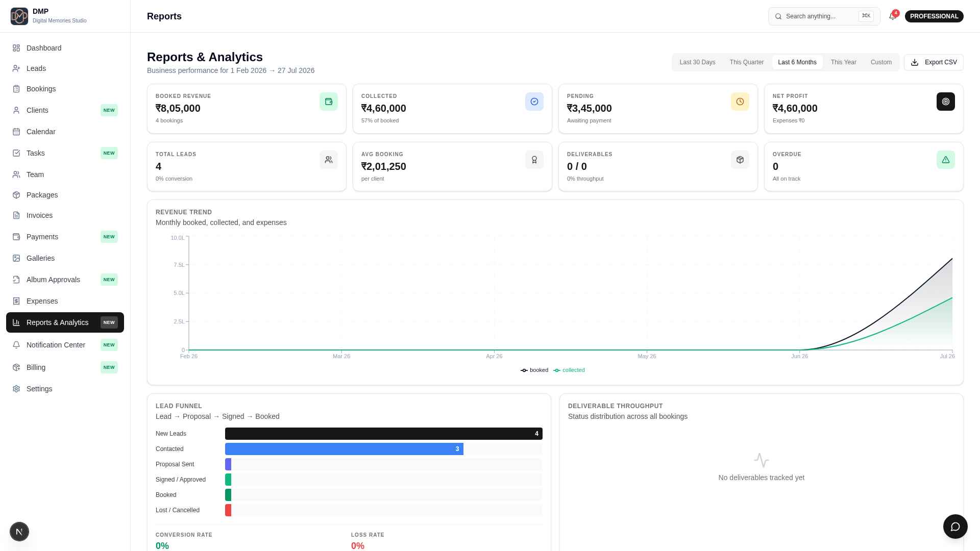Click the Booked Revenue wallet icon
Image resolution: width=980 pixels, height=551 pixels.
[x=329, y=102]
